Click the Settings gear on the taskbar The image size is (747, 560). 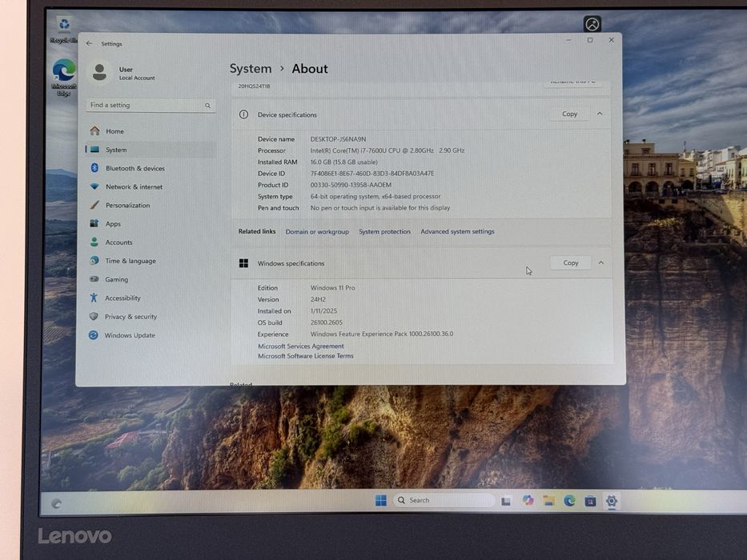pos(611,501)
